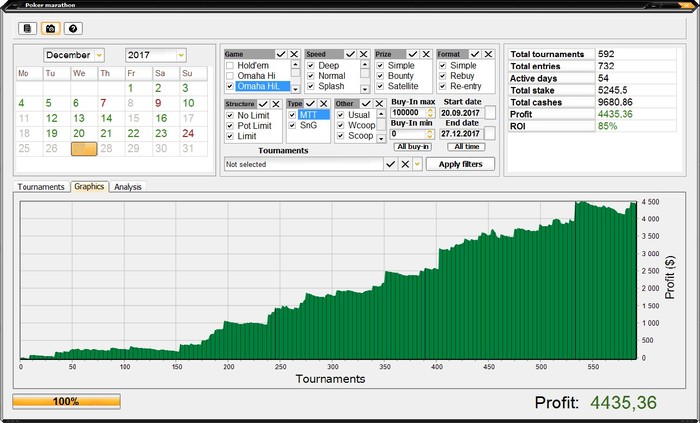Image resolution: width=700 pixels, height=423 pixels.
Task: Check all in Game filter header
Action: click(281, 54)
